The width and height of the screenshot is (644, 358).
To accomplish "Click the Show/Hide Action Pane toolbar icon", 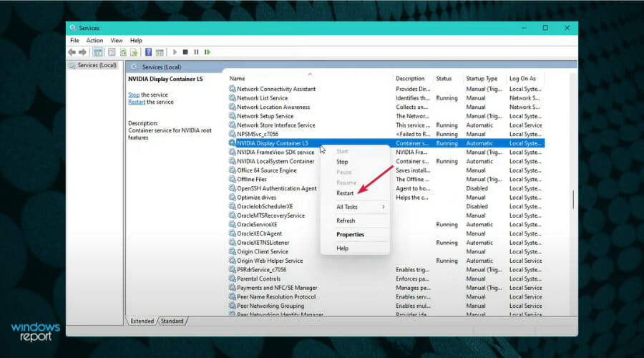I will coord(160,52).
